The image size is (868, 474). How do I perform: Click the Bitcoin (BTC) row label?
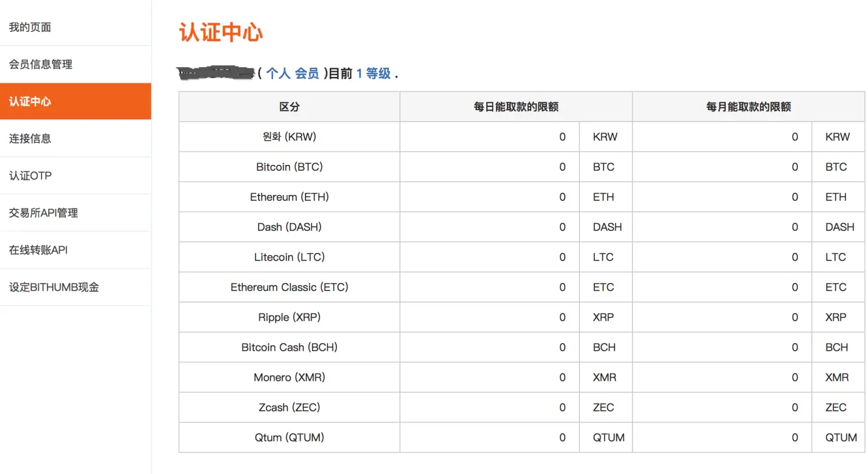tap(289, 167)
